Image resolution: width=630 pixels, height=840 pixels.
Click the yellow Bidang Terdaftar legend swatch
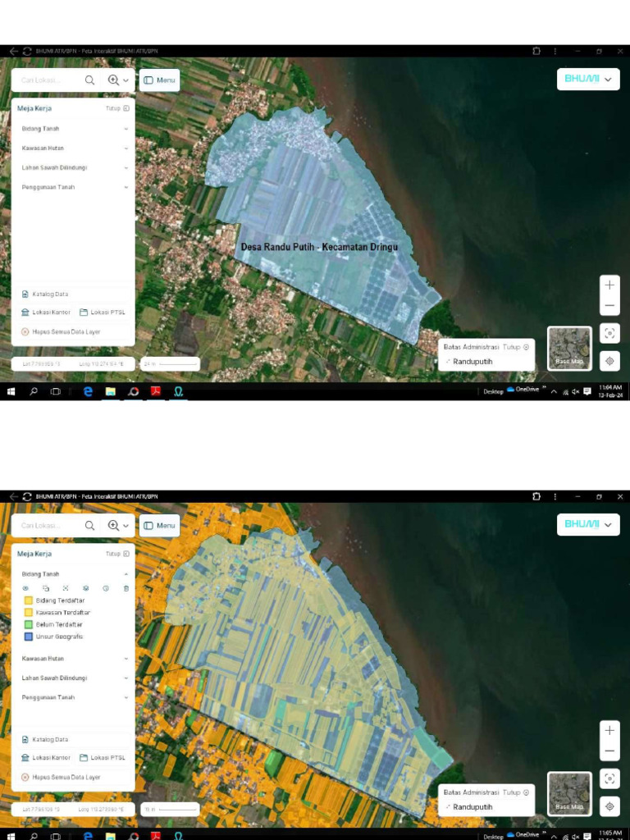click(29, 600)
